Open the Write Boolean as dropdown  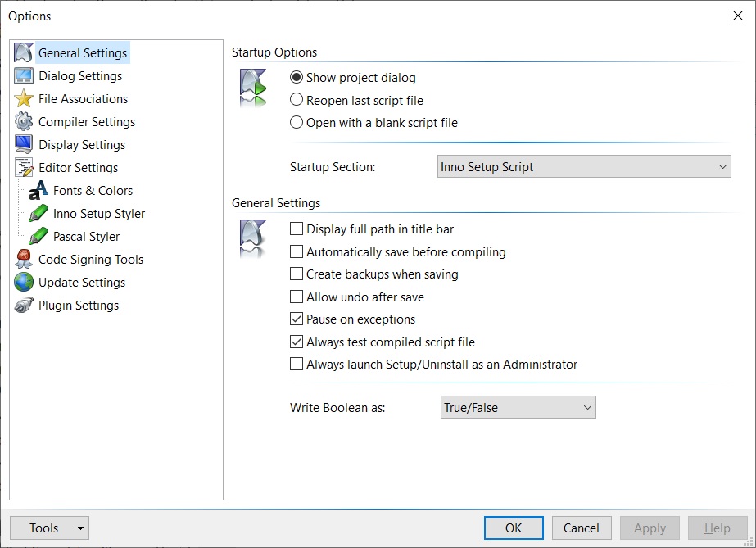click(x=518, y=407)
